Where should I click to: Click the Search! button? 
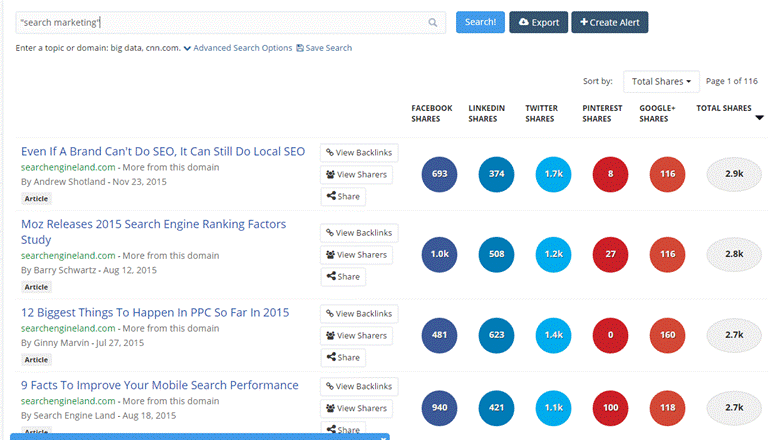pyautogui.click(x=480, y=22)
